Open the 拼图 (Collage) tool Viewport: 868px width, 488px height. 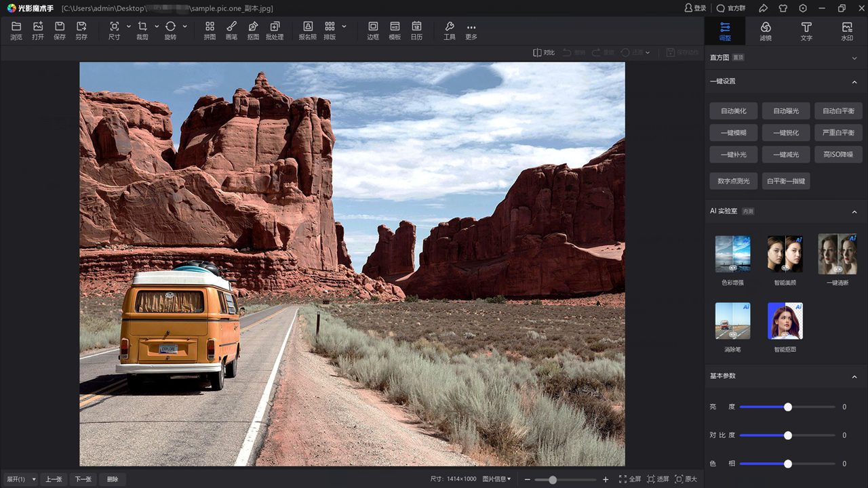(210, 30)
